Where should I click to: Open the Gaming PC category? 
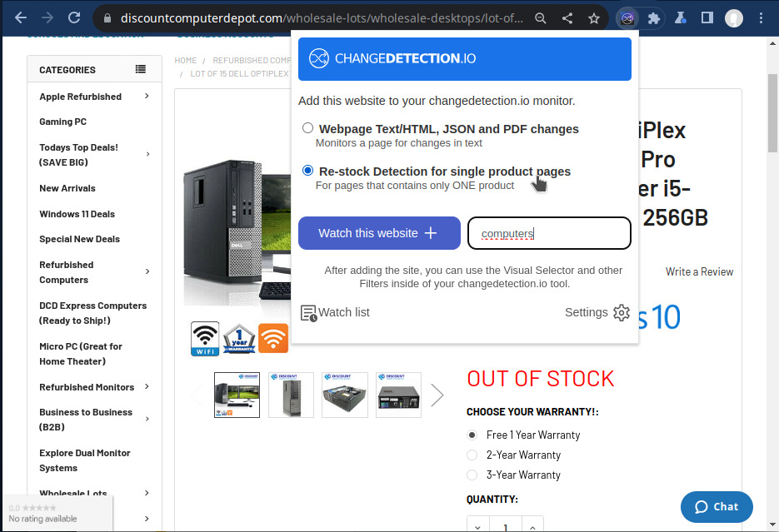tap(63, 122)
